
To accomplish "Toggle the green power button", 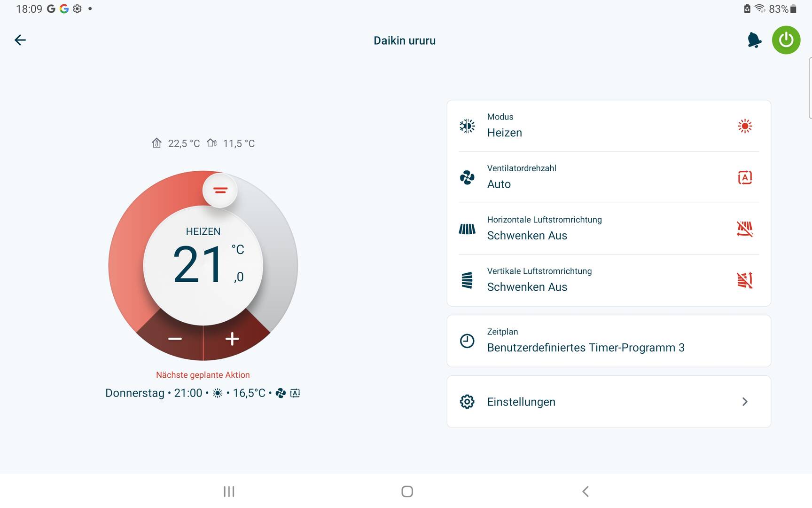I will [786, 40].
